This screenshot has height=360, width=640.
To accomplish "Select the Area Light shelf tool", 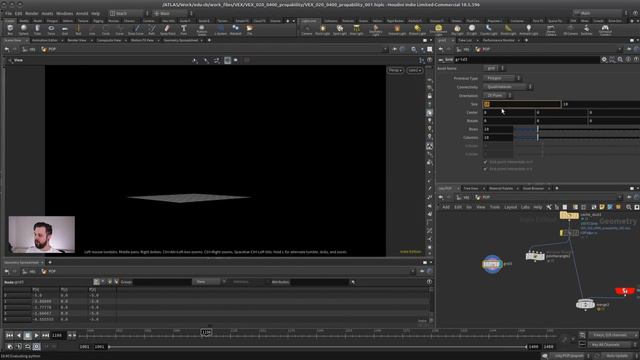I will pos(356,29).
